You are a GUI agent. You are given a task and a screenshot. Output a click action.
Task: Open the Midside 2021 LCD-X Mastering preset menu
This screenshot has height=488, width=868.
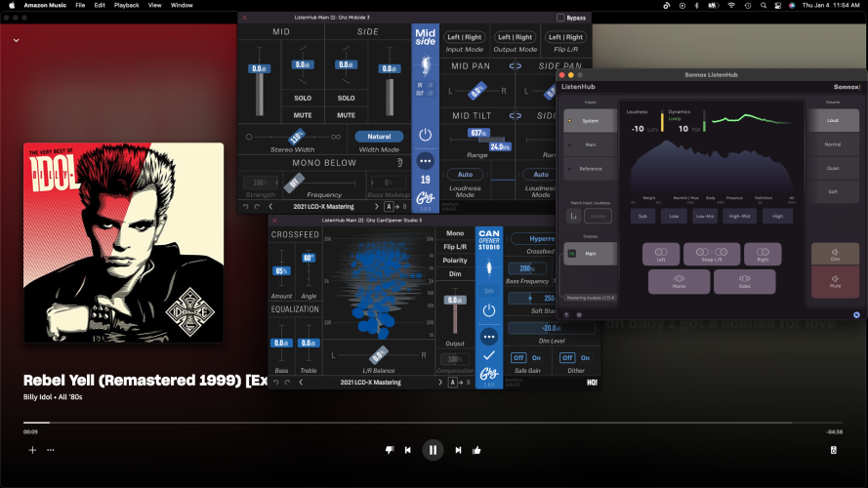point(323,206)
